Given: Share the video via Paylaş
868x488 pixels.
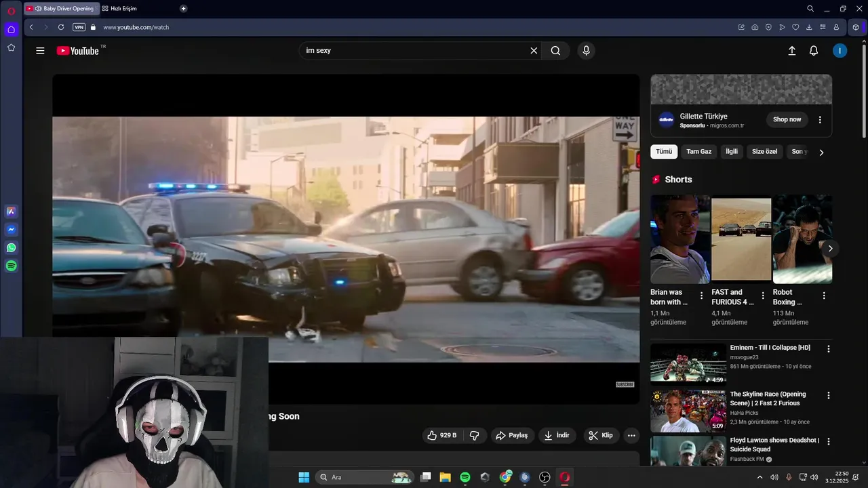Looking at the screenshot, I should tap(511, 435).
